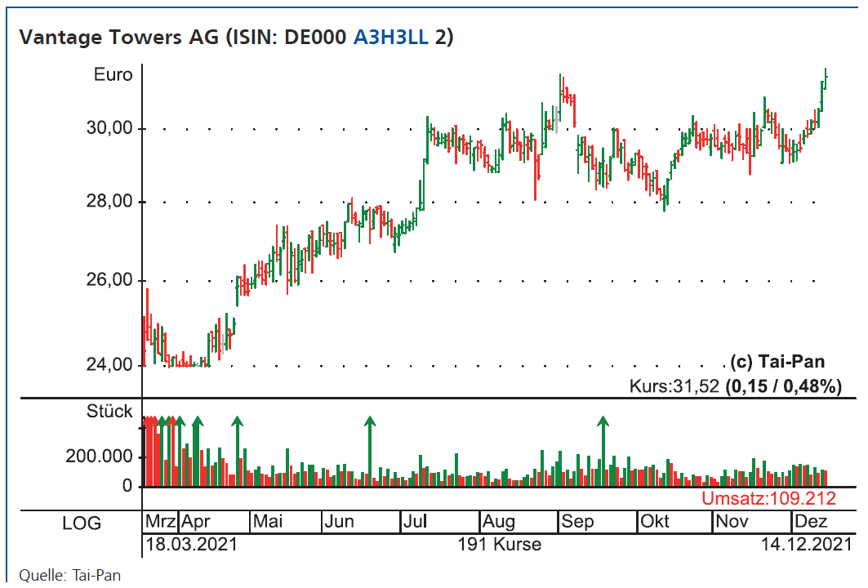Click the 'Aug' month marker
Screen dimensions: 868x588
tap(499, 522)
